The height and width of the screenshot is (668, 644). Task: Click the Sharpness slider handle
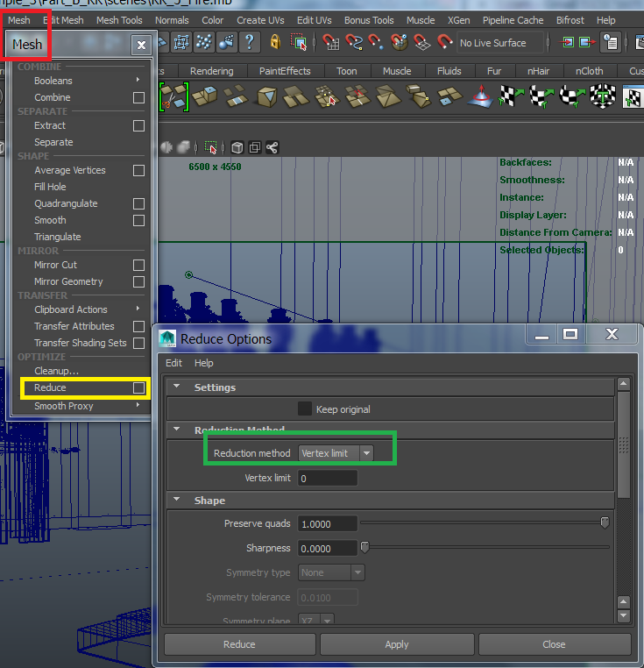click(364, 548)
